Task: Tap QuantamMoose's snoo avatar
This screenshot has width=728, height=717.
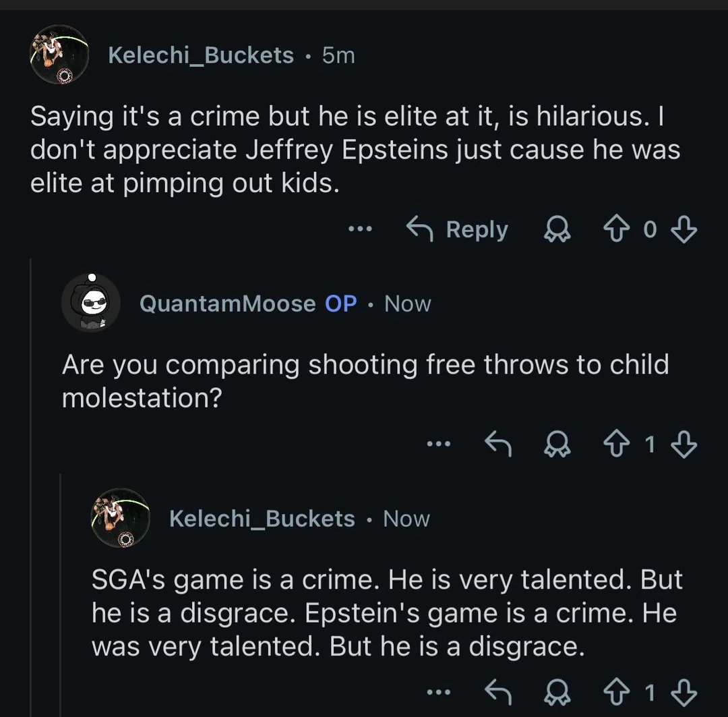Action: [91, 304]
